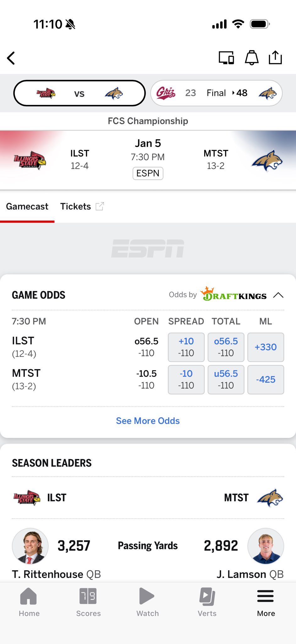Image resolution: width=296 pixels, height=644 pixels.
Task: Tap the notification bell icon
Action: click(x=252, y=58)
